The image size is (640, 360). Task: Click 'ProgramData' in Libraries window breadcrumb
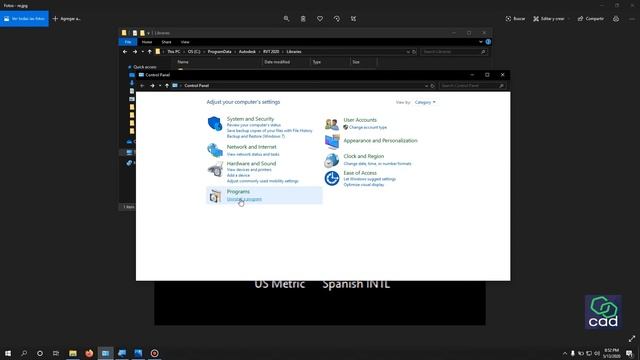coord(220,52)
